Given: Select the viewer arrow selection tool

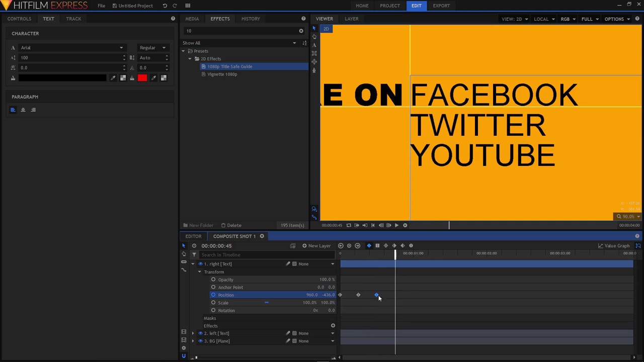Looking at the screenshot, I should [x=314, y=28].
